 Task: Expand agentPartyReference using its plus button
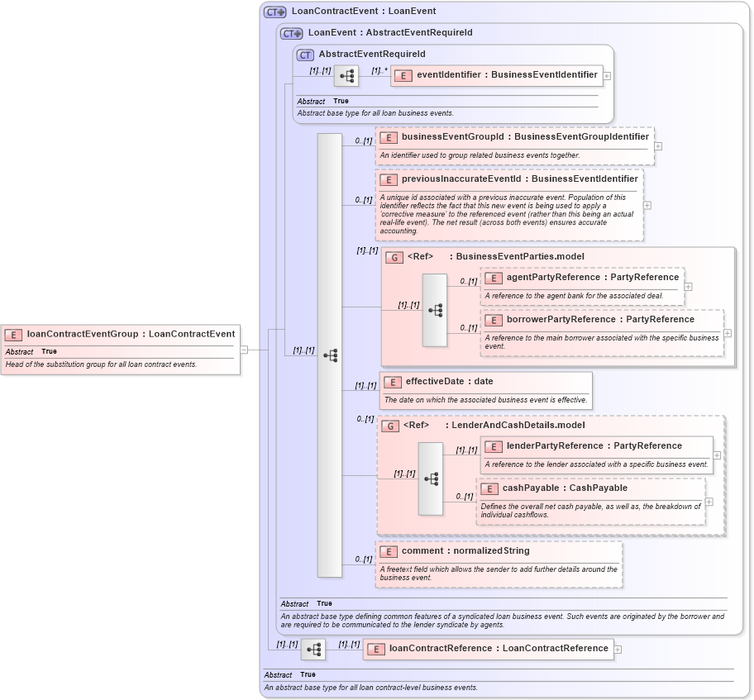pyautogui.click(x=687, y=286)
